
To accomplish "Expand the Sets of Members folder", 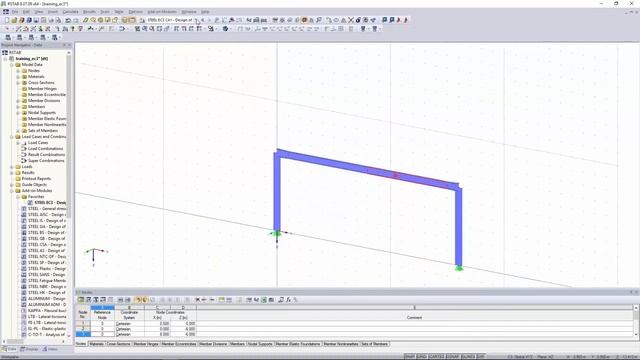I will tap(18, 131).
